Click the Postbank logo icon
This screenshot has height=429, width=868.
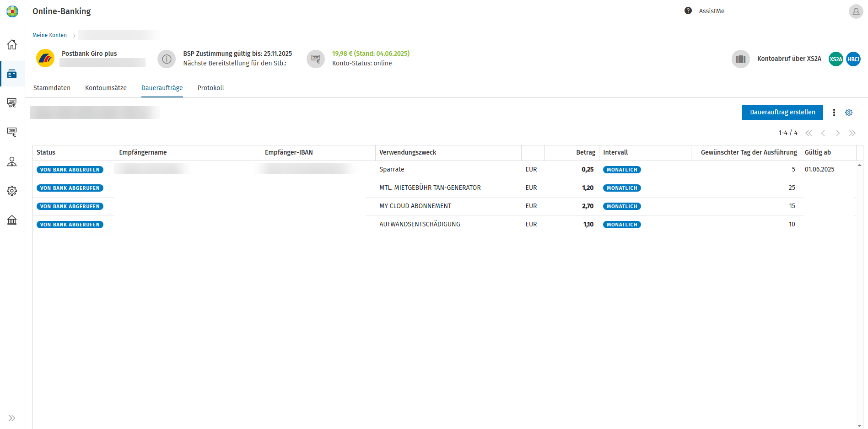[45, 59]
